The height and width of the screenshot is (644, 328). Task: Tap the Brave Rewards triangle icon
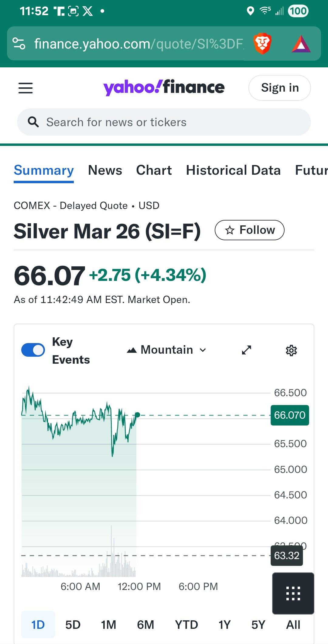pos(301,44)
